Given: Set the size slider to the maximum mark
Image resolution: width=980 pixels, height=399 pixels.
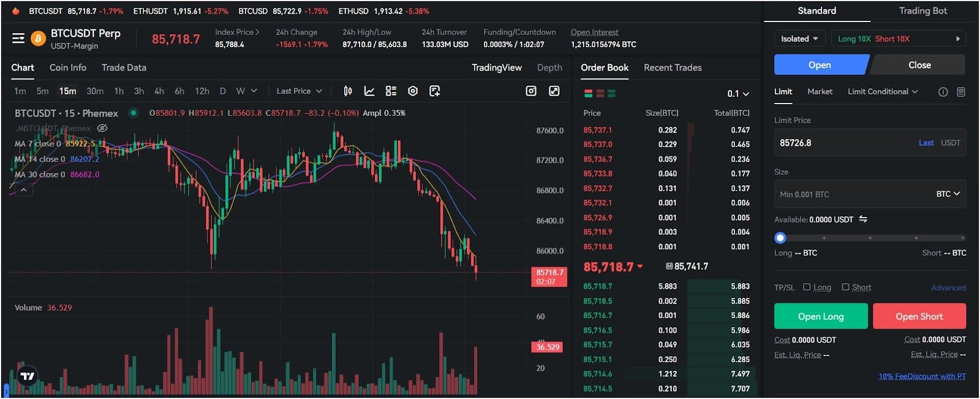Looking at the screenshot, I should (x=963, y=238).
